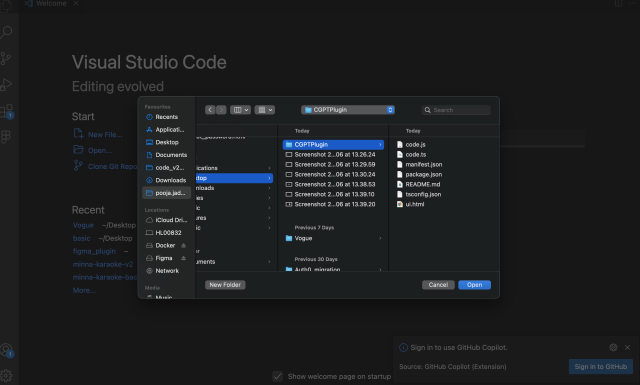This screenshot has height=385, width=640.
Task: Open recent project minna-karaoke-v2
Action: (103, 264)
